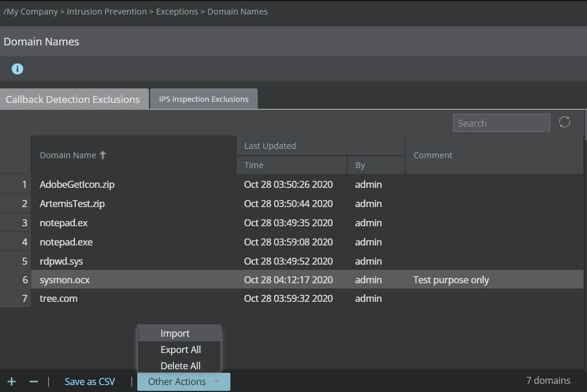Switch to IPS Inspection Exclusions tab

tap(204, 99)
